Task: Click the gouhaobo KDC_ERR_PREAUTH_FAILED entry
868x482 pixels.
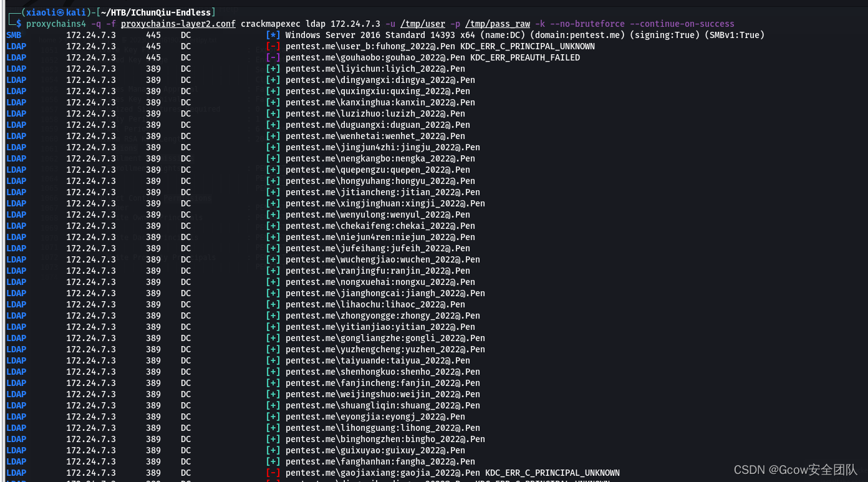Action: coord(433,57)
